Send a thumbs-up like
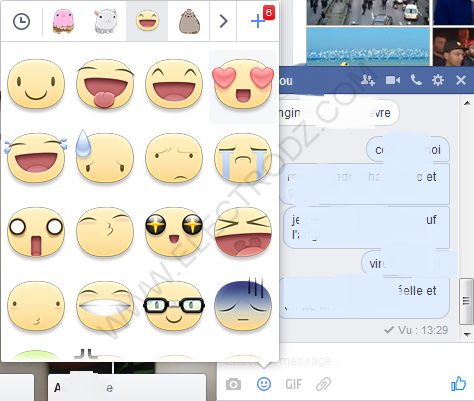The image size is (474, 401). [x=458, y=384]
